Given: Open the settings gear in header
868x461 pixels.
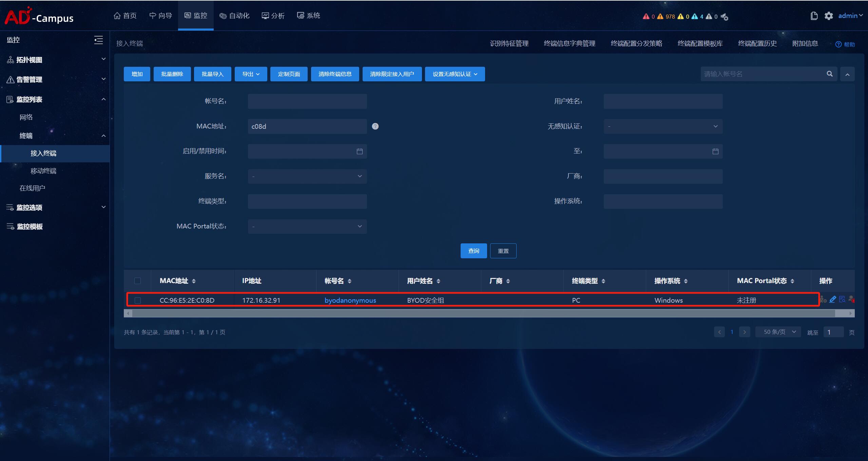Looking at the screenshot, I should tap(828, 16).
